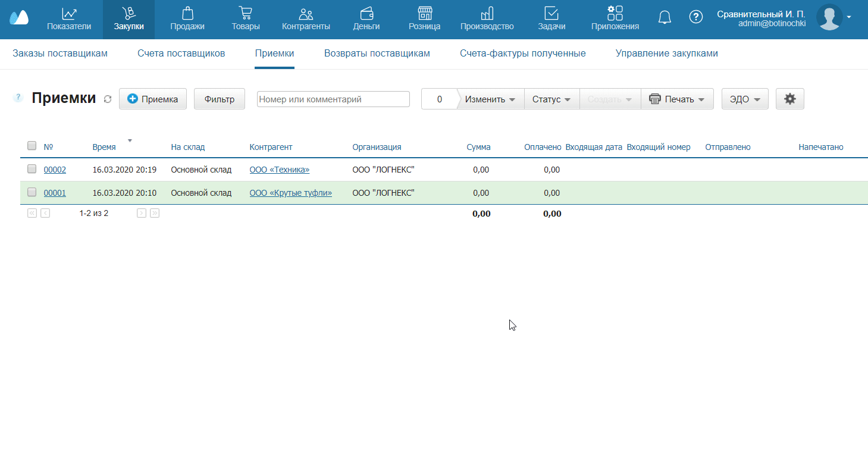The width and height of the screenshot is (868, 457).
Task: Go to Товары cart icon
Action: pyautogui.click(x=245, y=14)
